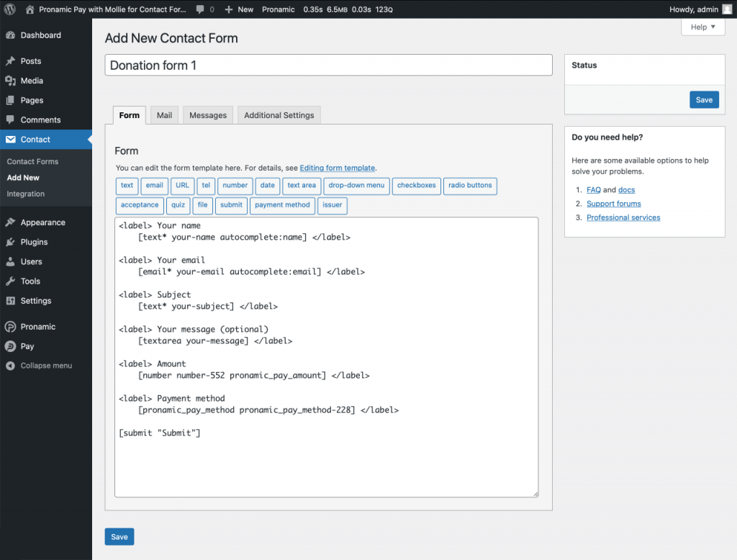Open the Support forums link
The width and height of the screenshot is (737, 560).
click(x=614, y=204)
